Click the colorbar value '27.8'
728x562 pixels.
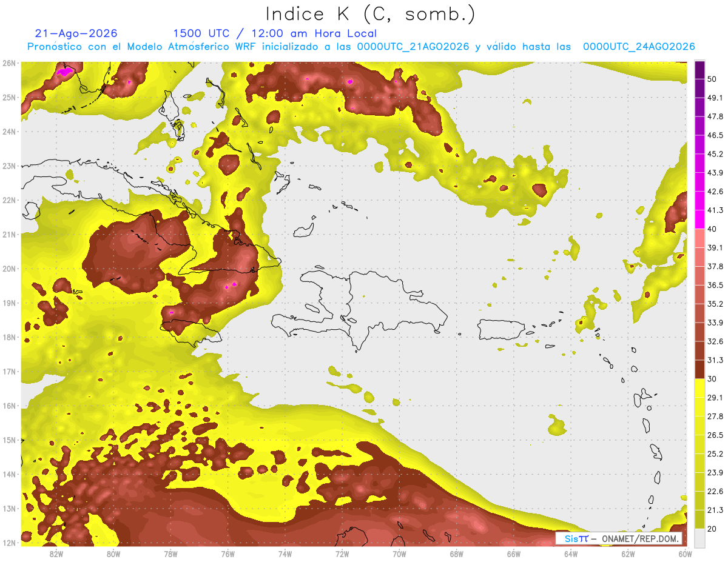[x=716, y=416]
